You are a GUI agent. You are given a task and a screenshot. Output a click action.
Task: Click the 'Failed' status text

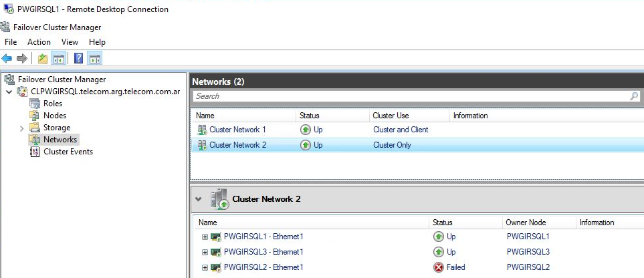click(456, 267)
